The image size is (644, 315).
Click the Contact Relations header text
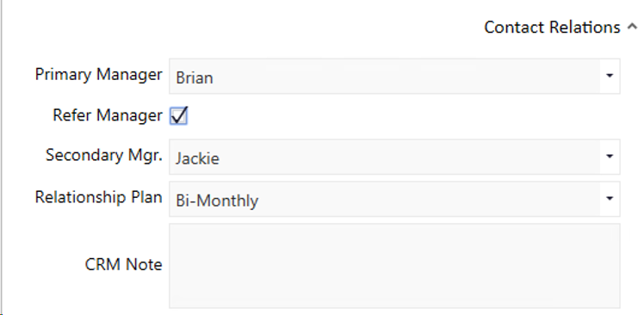552,27
